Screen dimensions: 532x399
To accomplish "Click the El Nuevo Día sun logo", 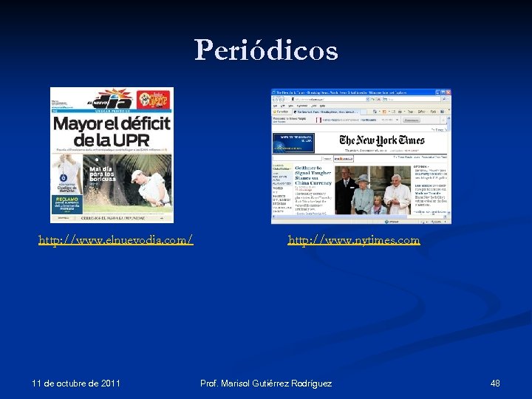I will (x=110, y=99).
